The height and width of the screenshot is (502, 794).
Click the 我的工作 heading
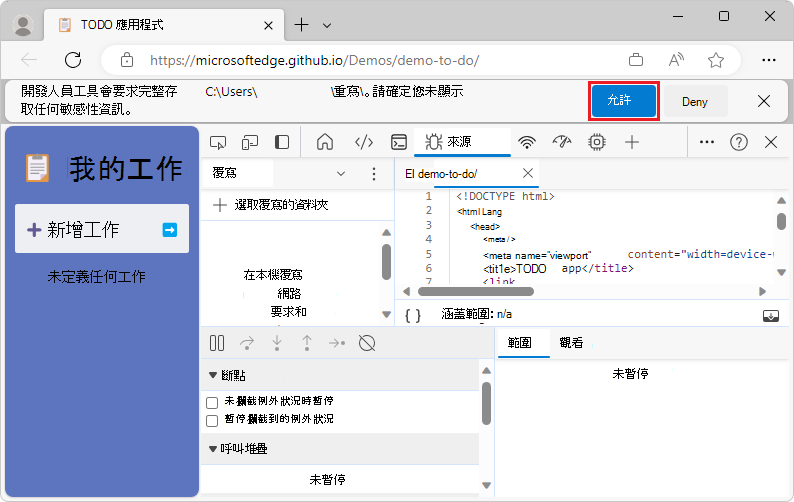126,168
